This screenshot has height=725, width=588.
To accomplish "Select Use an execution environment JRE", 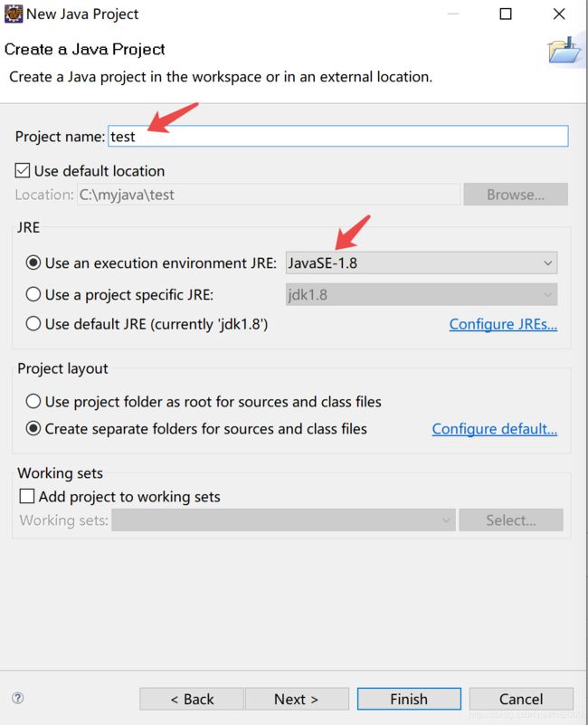I will pos(33,262).
